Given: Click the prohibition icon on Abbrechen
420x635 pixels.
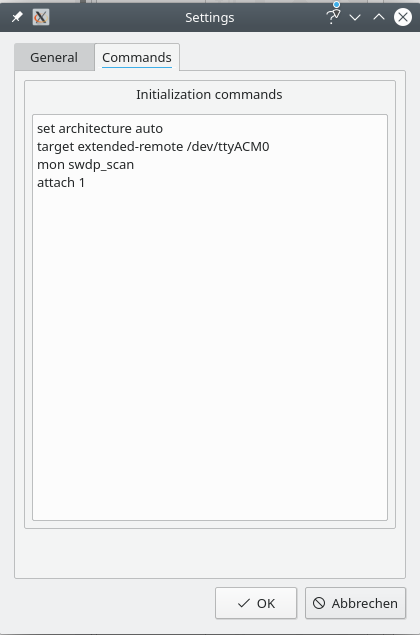Looking at the screenshot, I should click(319, 603).
